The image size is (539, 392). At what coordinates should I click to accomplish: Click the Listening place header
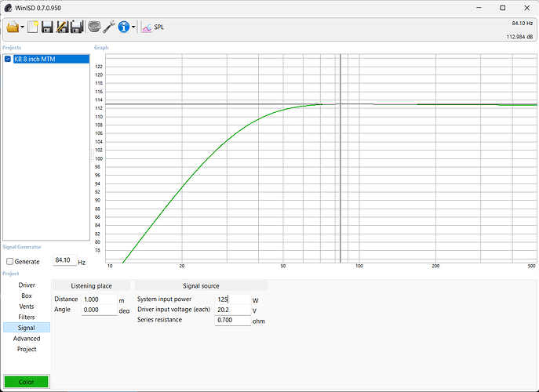pos(92,286)
